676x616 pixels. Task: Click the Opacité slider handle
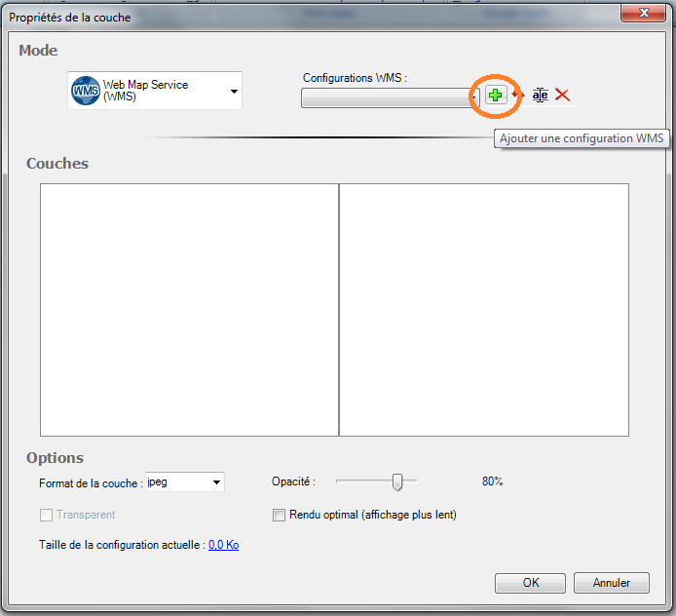397,481
